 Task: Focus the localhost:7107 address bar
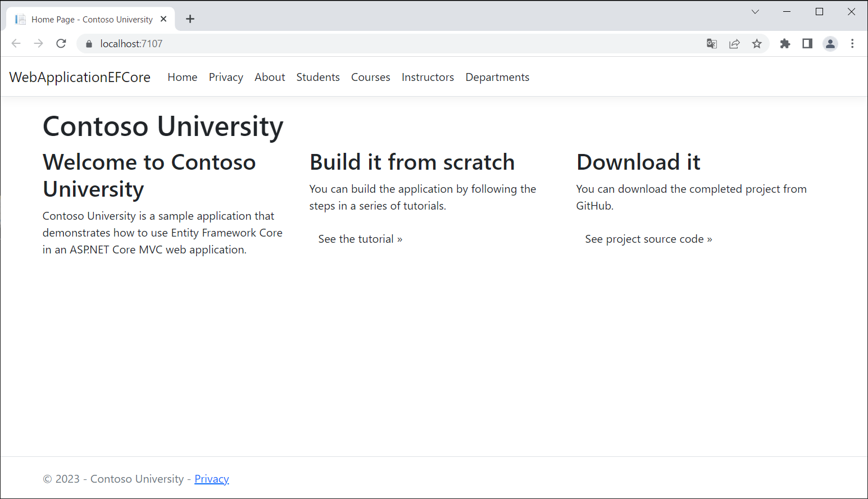click(393, 44)
